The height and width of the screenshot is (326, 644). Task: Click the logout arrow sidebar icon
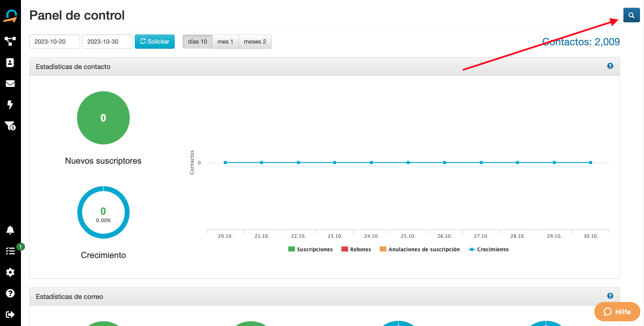(10, 315)
